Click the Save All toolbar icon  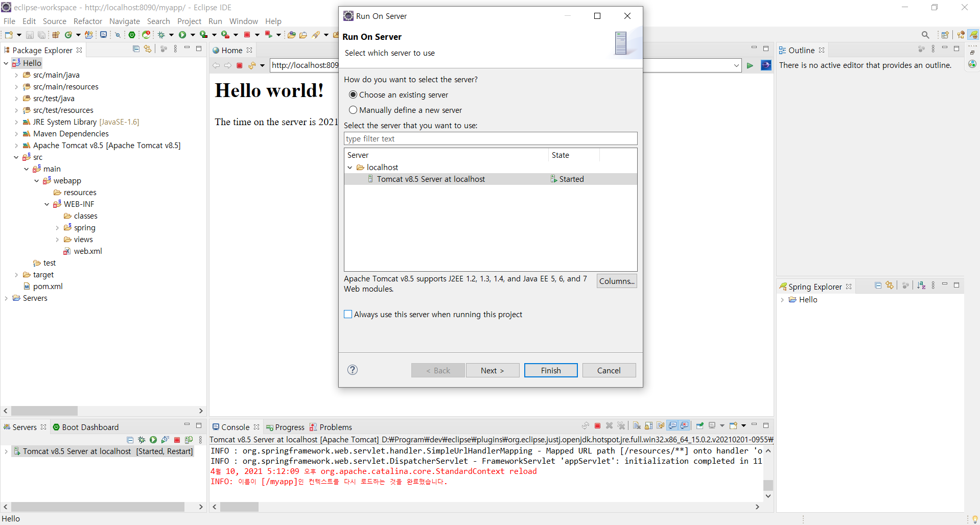point(41,35)
